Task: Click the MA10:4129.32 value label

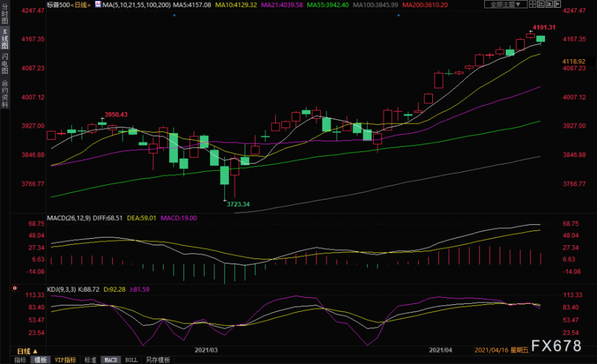Action: (x=236, y=5)
